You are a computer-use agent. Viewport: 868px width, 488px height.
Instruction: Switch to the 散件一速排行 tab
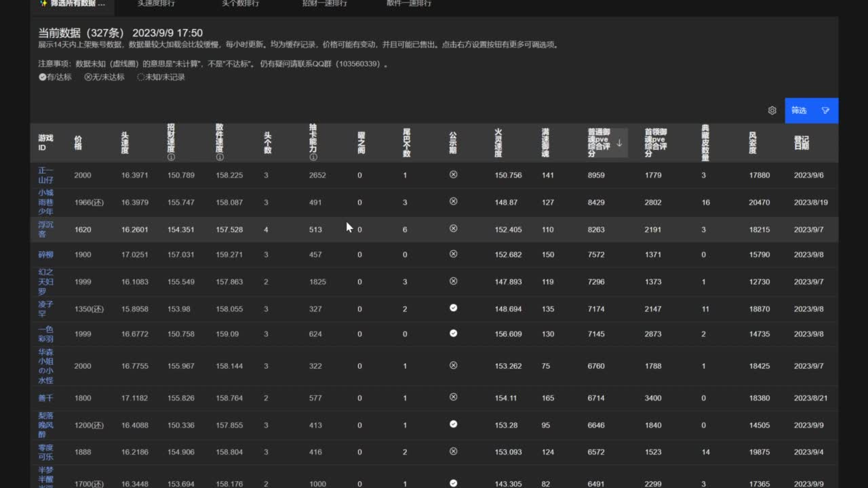(x=409, y=3)
